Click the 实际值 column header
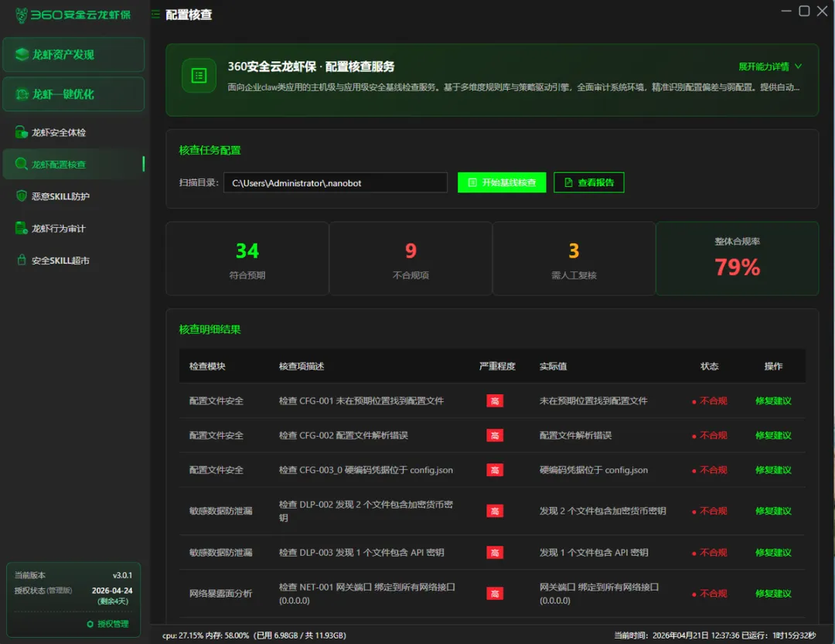Screen dimensions: 835x644 (553, 366)
